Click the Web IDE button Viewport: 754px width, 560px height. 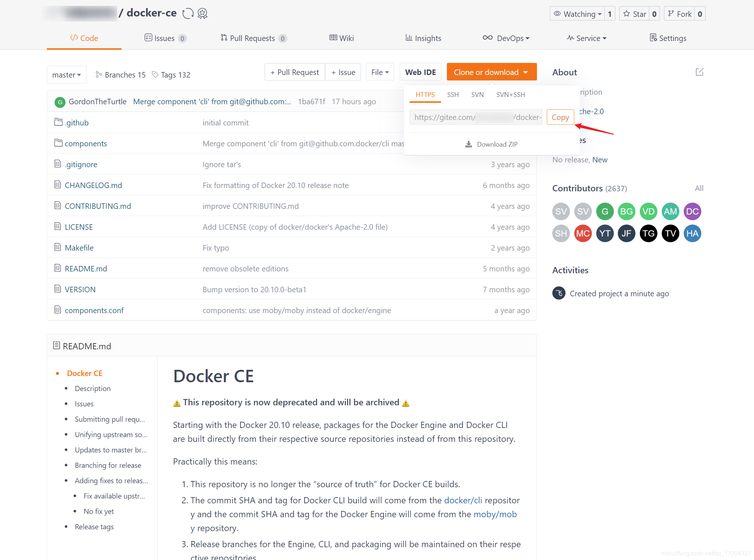tap(421, 71)
